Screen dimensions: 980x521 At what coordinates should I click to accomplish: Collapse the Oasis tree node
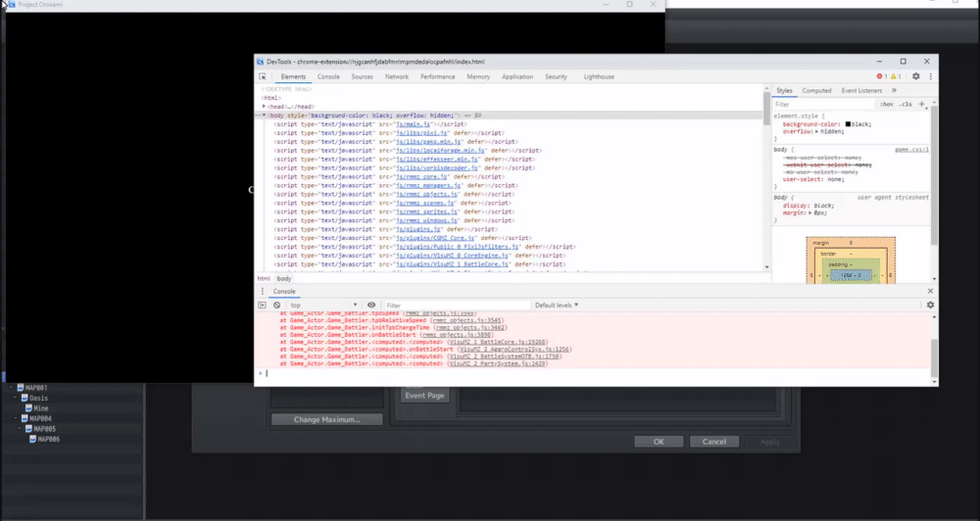[x=16, y=398]
